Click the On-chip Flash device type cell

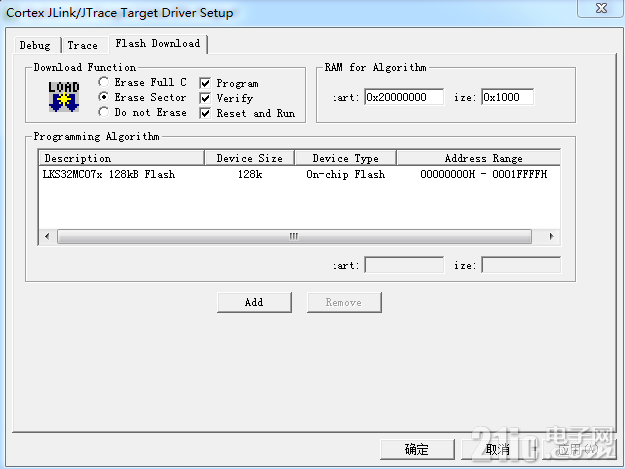pyautogui.click(x=346, y=174)
